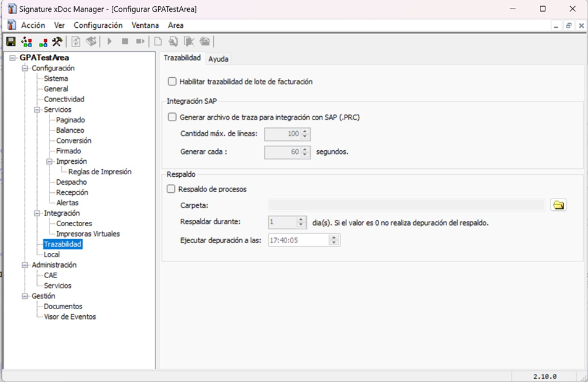
Task: Collapse the Administración tree node
Action: pyautogui.click(x=25, y=265)
